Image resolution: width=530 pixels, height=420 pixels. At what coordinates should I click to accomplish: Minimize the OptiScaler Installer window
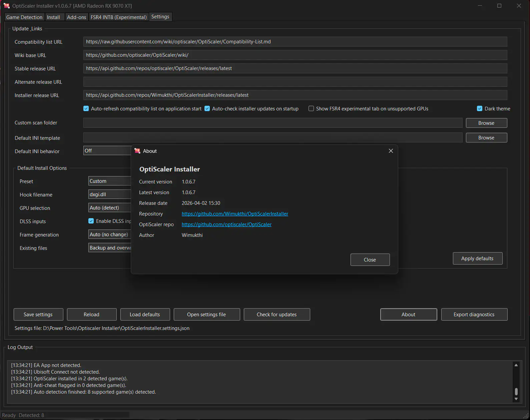click(x=480, y=6)
